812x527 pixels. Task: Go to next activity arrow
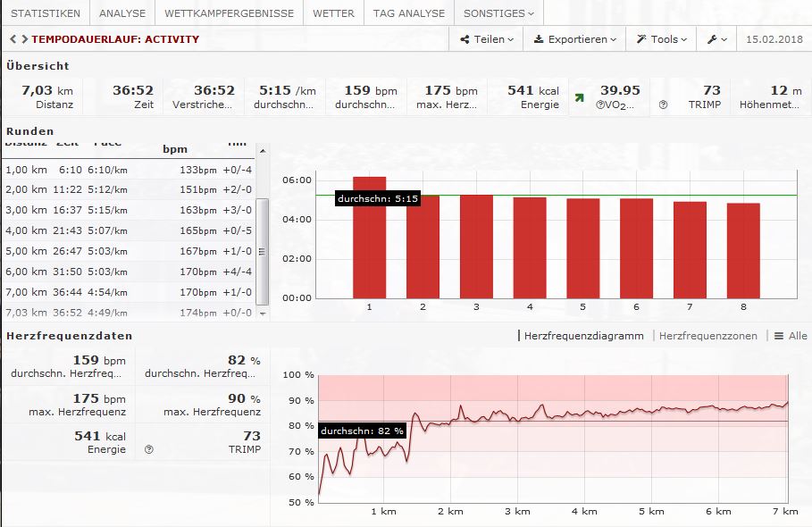tap(23, 39)
